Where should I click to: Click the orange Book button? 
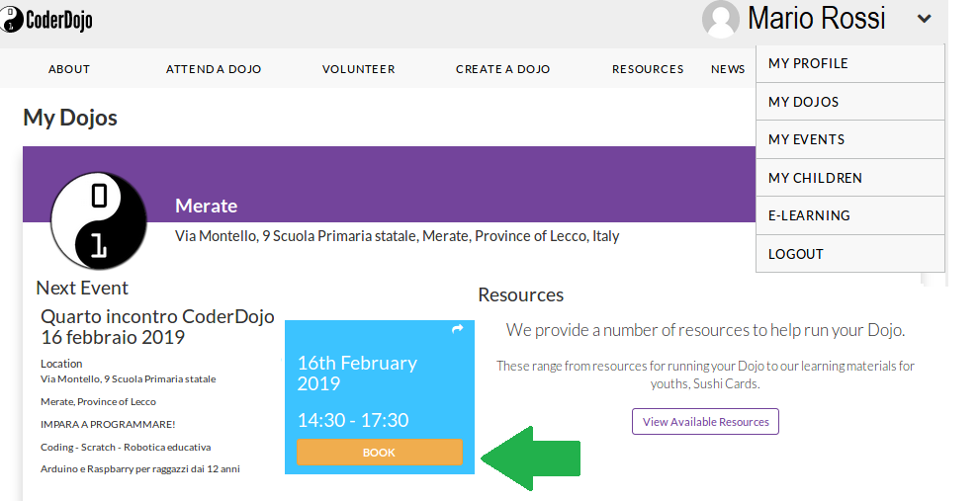pyautogui.click(x=380, y=453)
